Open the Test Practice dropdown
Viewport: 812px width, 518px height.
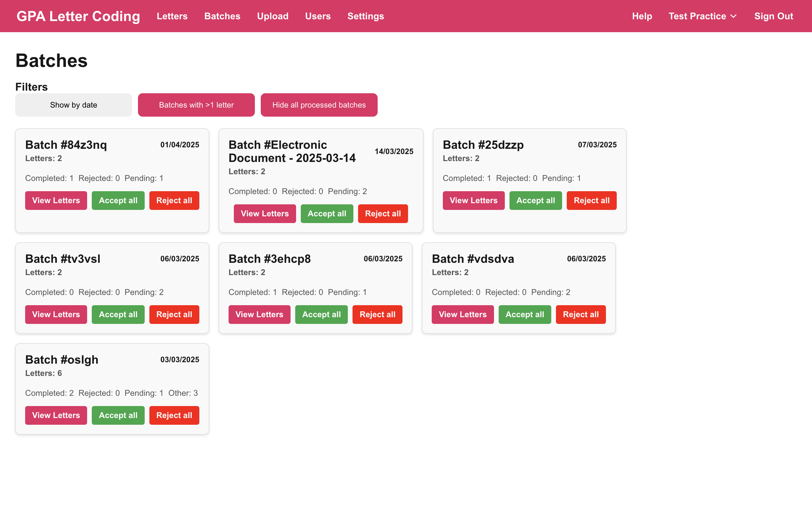[x=702, y=16]
